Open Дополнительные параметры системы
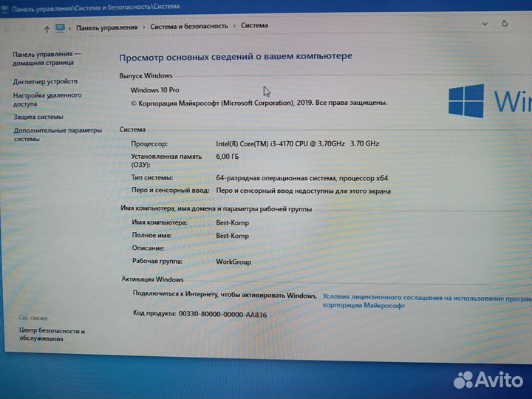 (58, 134)
